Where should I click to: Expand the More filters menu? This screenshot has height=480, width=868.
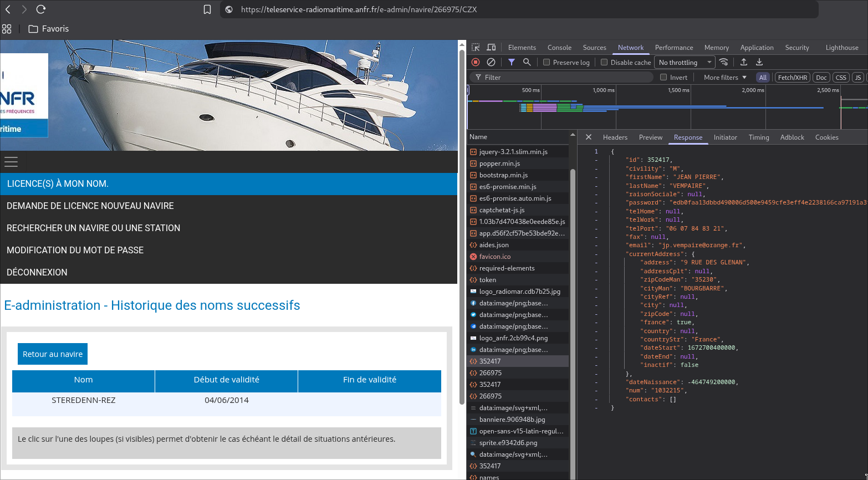725,77
